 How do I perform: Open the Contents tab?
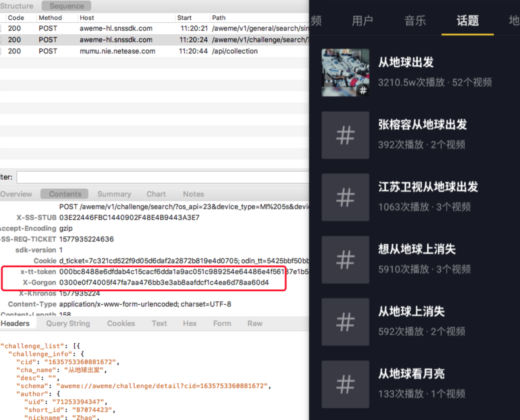[x=65, y=194]
